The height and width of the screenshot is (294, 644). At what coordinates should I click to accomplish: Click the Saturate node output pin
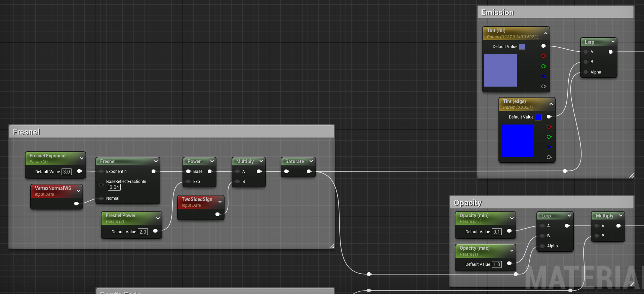(x=309, y=171)
